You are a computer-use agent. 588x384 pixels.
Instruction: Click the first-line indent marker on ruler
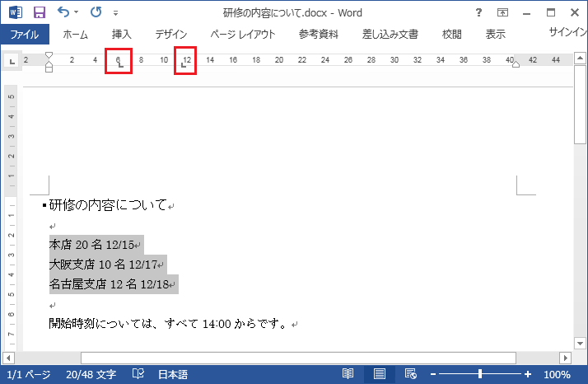click(49, 55)
